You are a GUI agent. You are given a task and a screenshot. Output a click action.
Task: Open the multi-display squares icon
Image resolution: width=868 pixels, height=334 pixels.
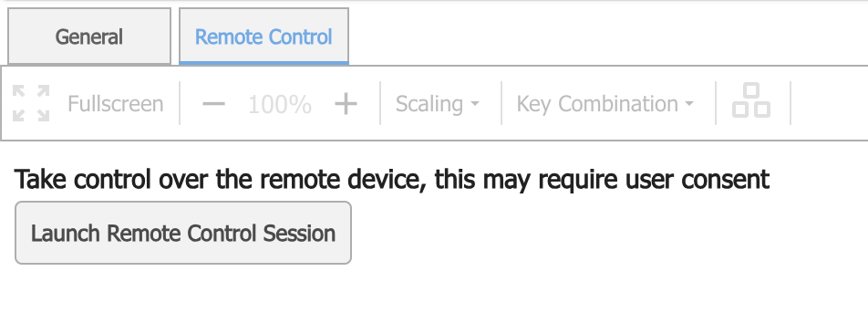point(751,100)
